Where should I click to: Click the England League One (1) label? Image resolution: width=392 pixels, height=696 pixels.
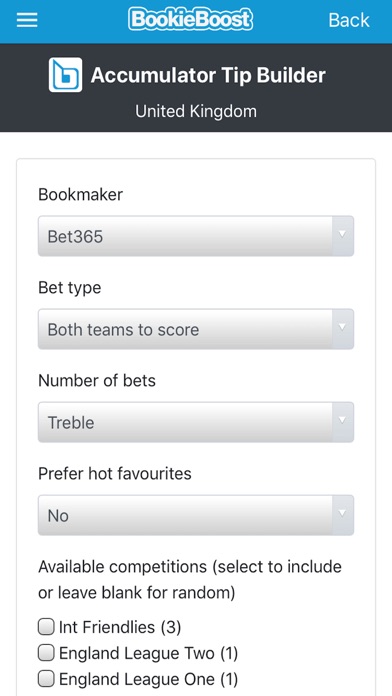(x=148, y=680)
